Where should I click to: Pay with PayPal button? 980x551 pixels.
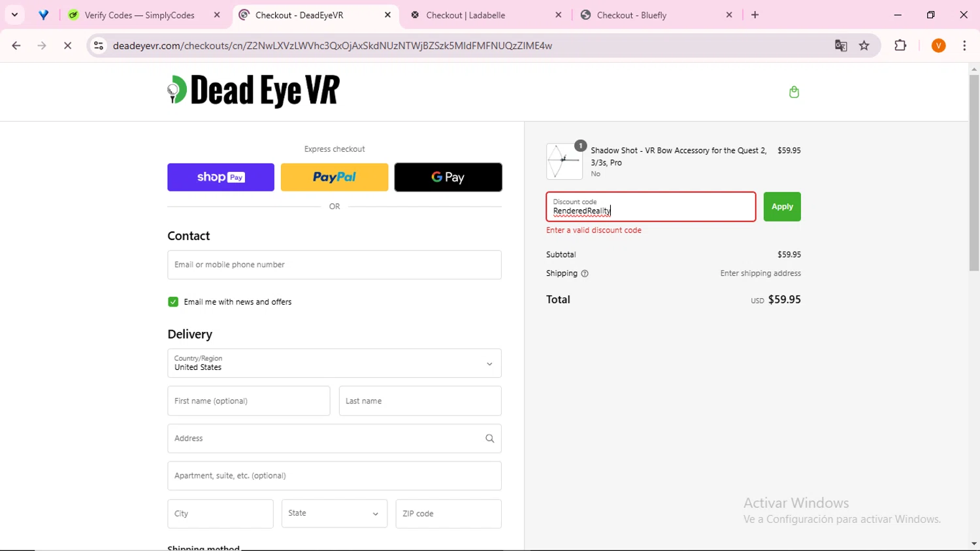click(x=335, y=177)
